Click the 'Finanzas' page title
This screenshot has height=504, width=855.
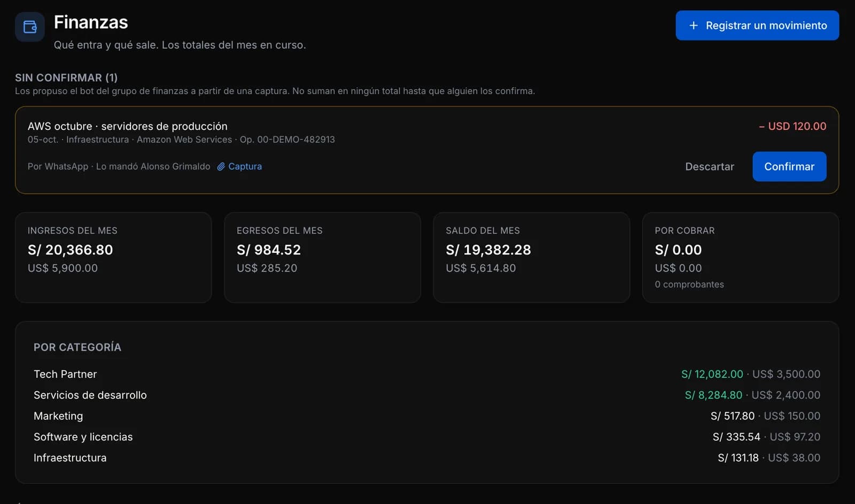coord(91,22)
